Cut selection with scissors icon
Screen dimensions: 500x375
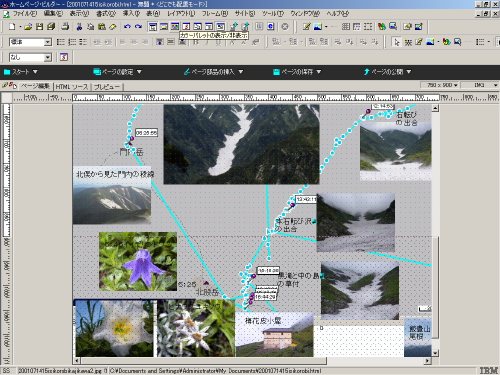79,27
